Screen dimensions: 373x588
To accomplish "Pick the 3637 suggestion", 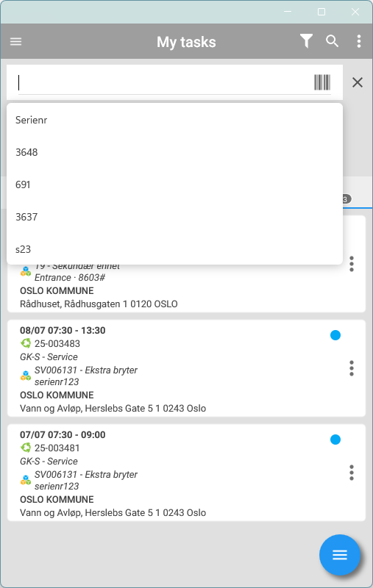I will tap(174, 217).
